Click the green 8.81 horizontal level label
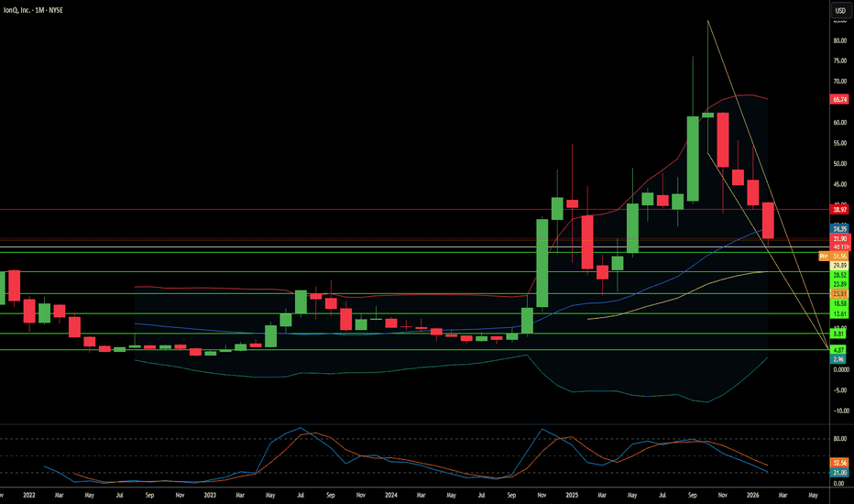This screenshot has width=854, height=504. pos(838,334)
